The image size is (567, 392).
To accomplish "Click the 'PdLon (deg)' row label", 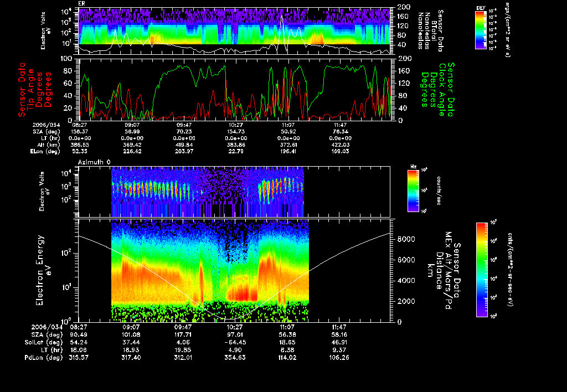I will pyautogui.click(x=43, y=358).
